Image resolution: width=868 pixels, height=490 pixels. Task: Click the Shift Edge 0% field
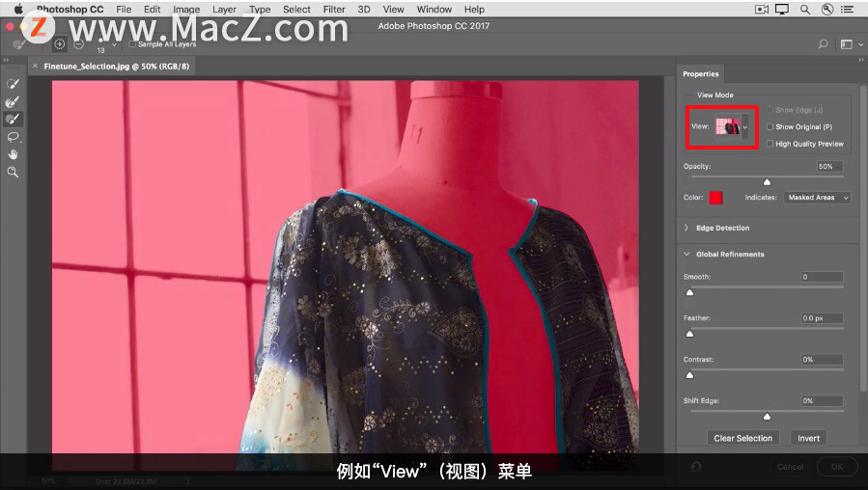point(822,401)
